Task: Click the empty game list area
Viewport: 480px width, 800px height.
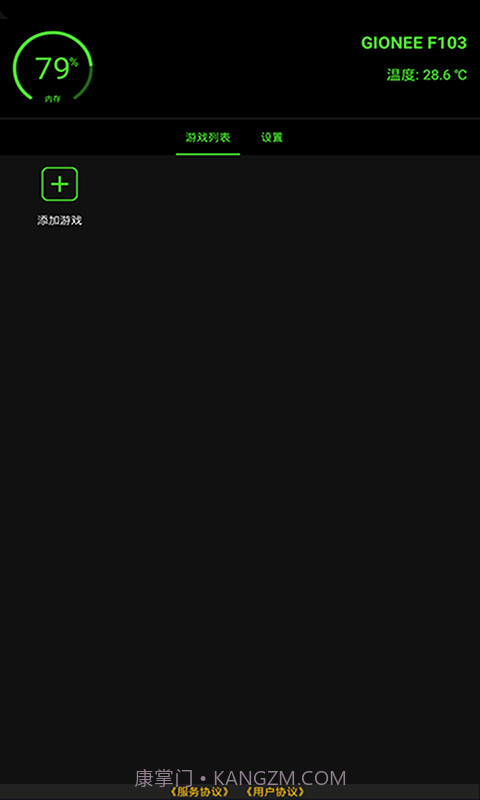Action: tap(240, 459)
